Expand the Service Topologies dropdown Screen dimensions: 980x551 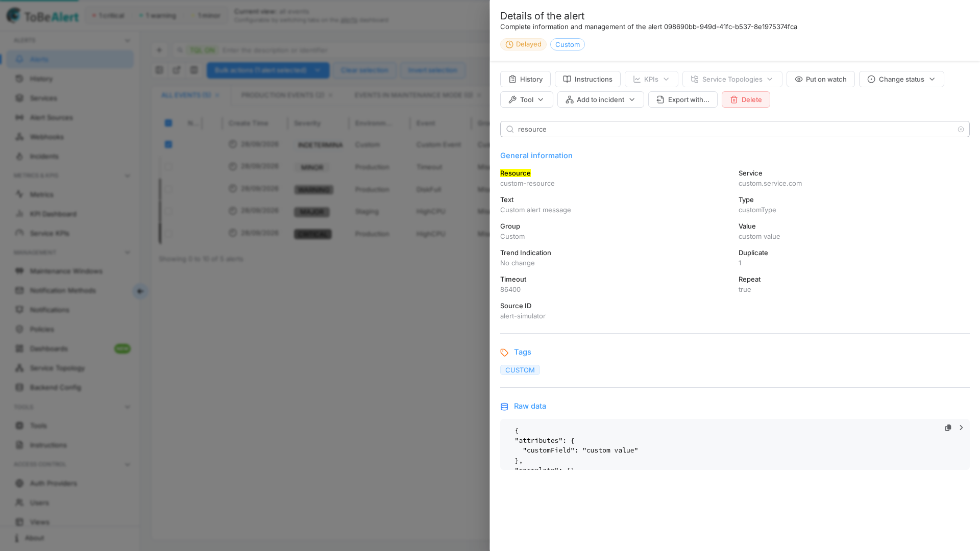point(732,79)
